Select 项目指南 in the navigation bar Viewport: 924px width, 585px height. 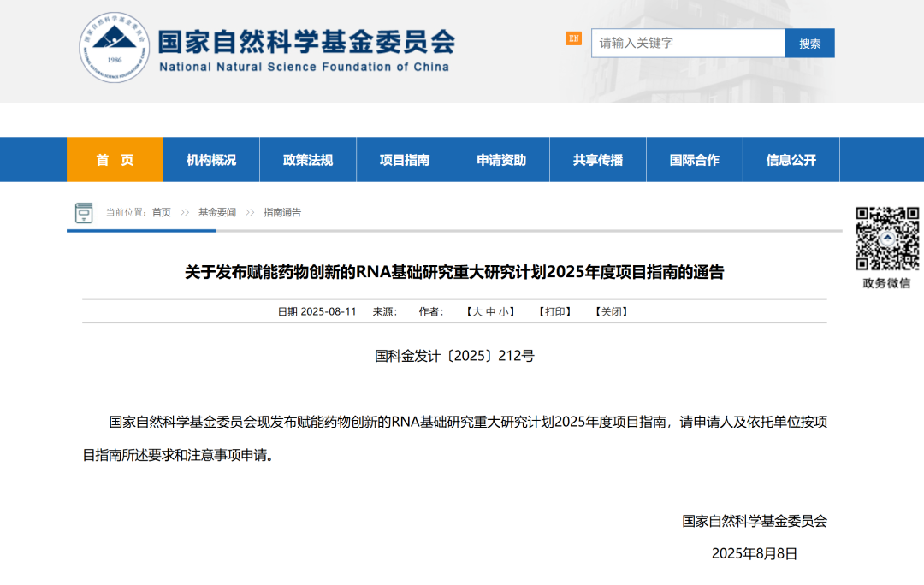point(405,160)
